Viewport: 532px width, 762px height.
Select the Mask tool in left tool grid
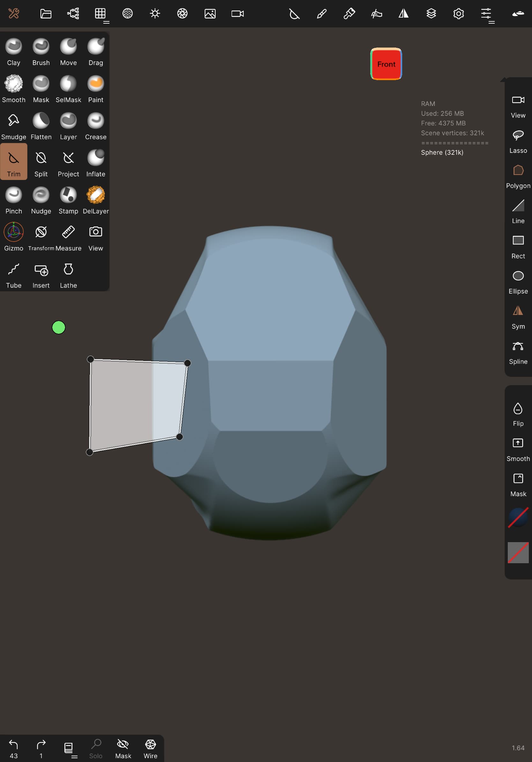(x=41, y=89)
